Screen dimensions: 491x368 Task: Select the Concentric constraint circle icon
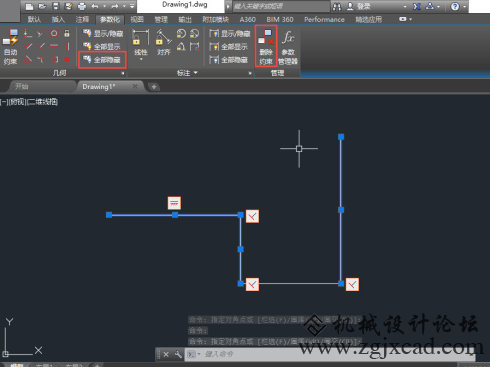coord(54,33)
